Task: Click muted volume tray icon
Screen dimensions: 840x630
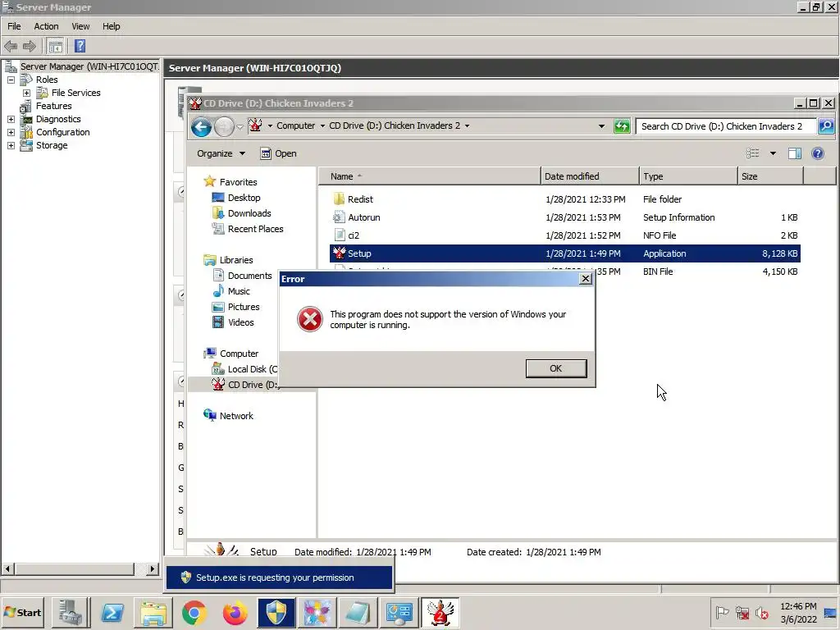Action: [x=761, y=613]
